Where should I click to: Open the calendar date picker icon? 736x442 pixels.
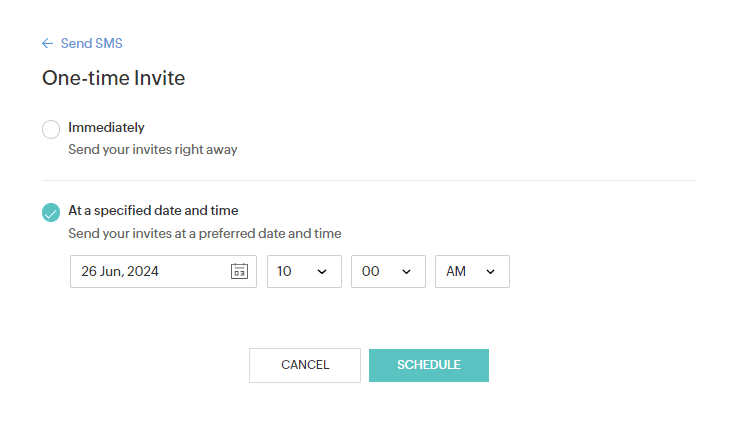click(239, 271)
